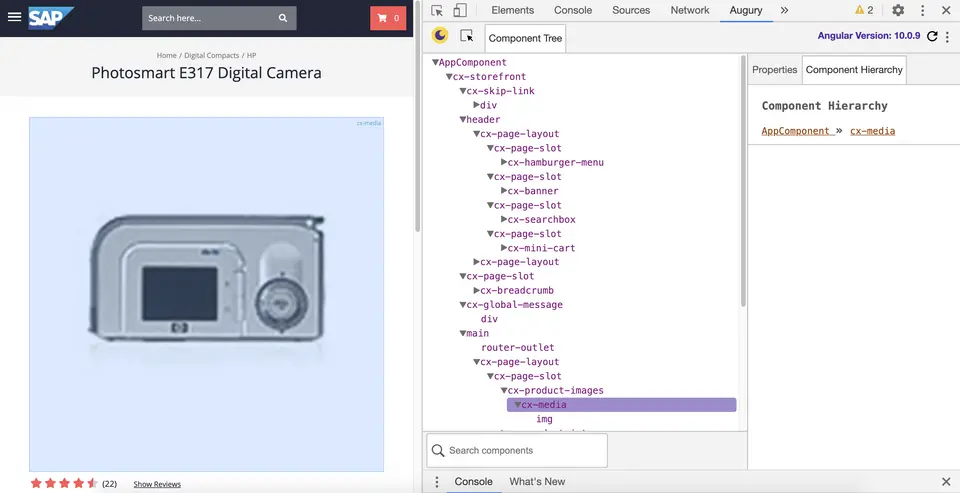Image resolution: width=960 pixels, height=493 pixels.
Task: Collapse the cx-storefront node
Action: pos(449,77)
